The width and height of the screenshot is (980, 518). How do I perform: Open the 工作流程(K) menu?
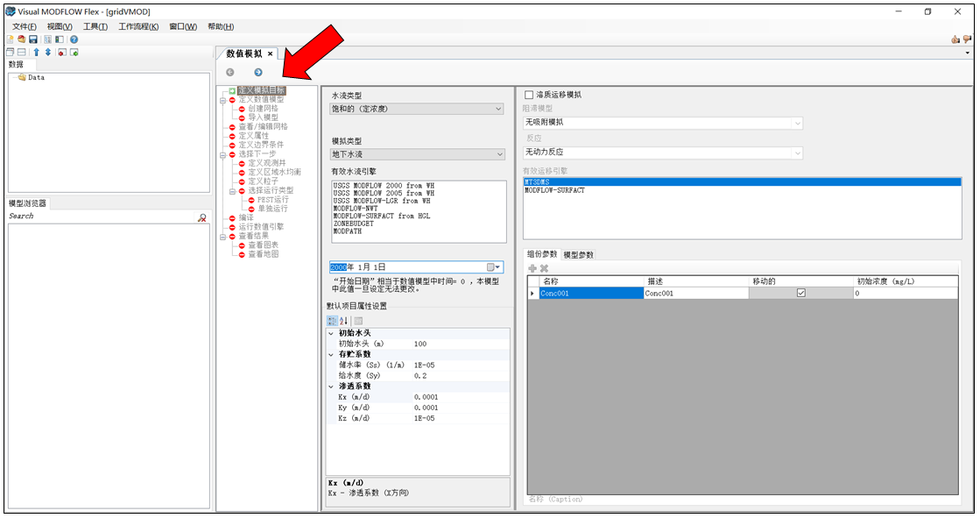(138, 26)
